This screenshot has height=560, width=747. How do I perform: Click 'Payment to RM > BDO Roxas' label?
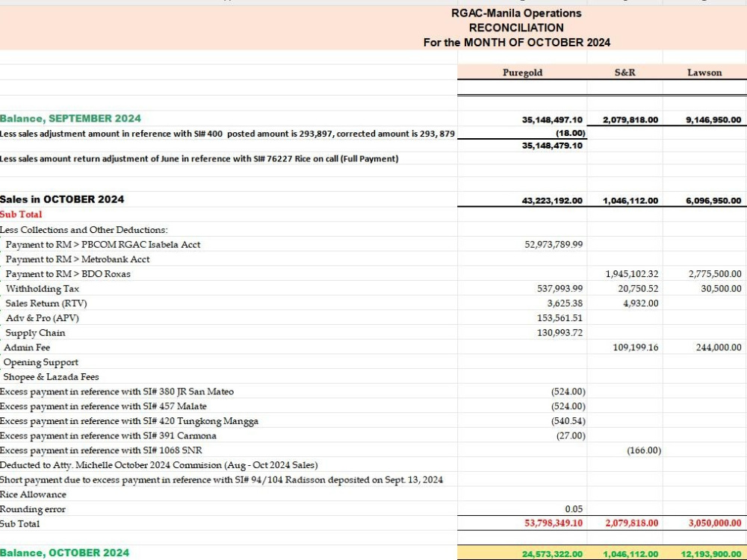coord(68,274)
